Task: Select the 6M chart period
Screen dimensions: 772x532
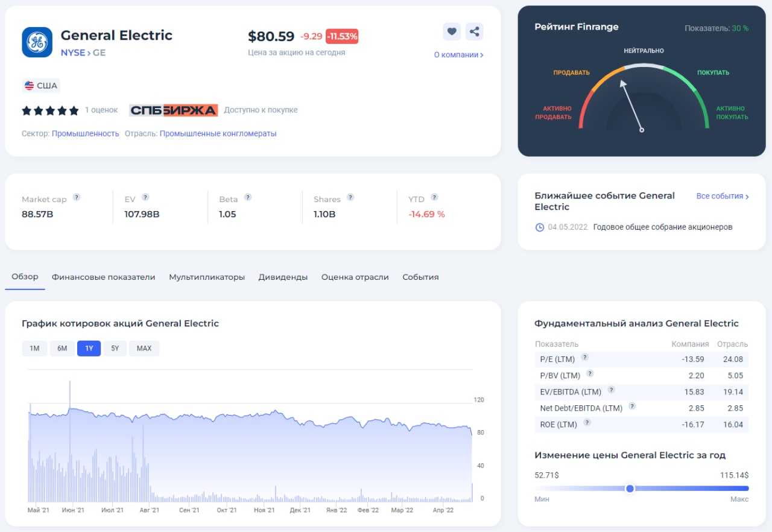Action: click(62, 348)
